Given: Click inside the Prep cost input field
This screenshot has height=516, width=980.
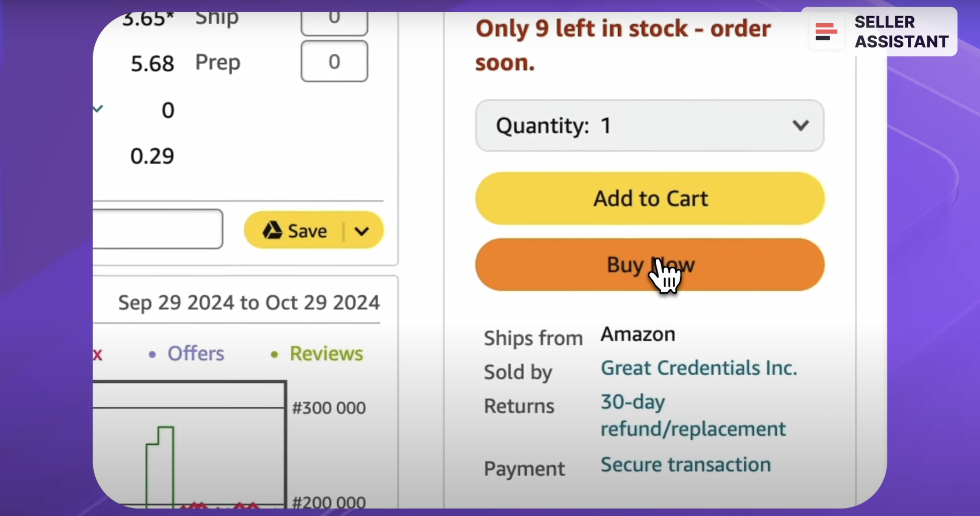Looking at the screenshot, I should pos(334,62).
